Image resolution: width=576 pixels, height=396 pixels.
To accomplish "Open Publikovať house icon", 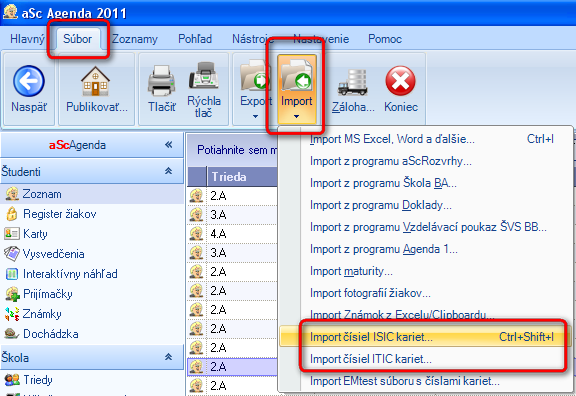I will point(95,81).
